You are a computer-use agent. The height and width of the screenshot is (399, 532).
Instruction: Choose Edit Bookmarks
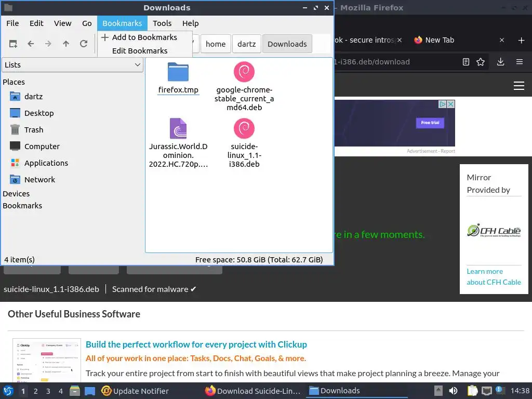145,50
